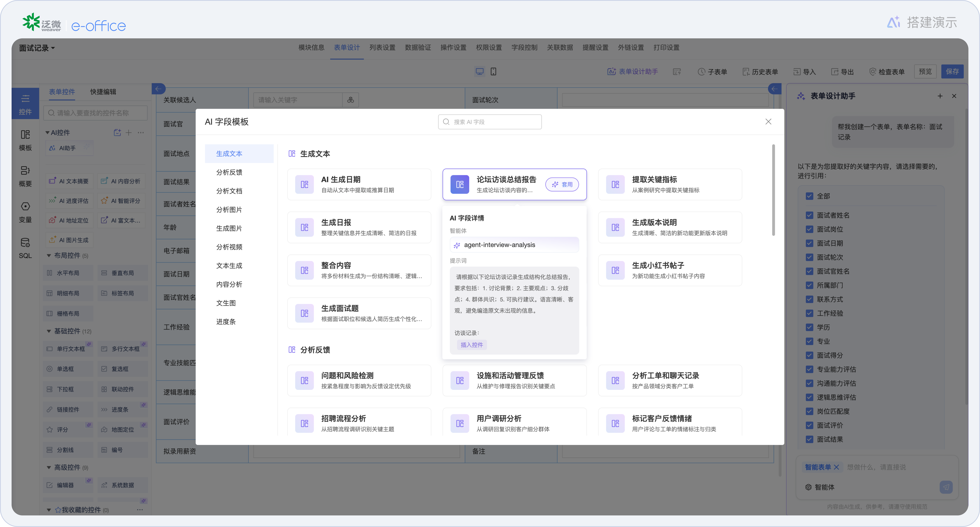980x527 pixels.
Task: Click the 插入控件 tag in prompt
Action: 472,344
